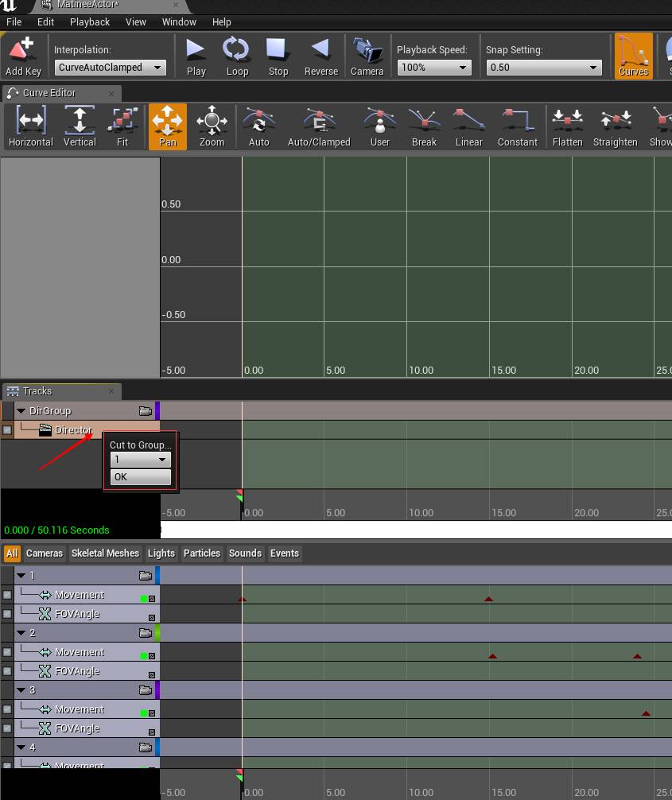
Task: Click the folder icon of group 2
Action: coord(146,633)
